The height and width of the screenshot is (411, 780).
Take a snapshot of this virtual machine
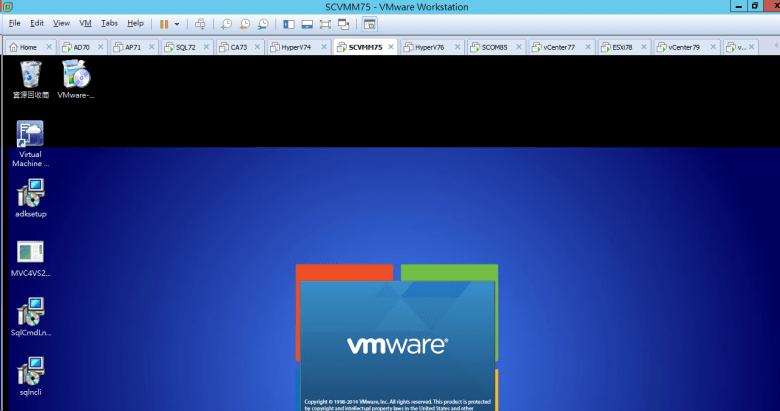pyautogui.click(x=227, y=23)
